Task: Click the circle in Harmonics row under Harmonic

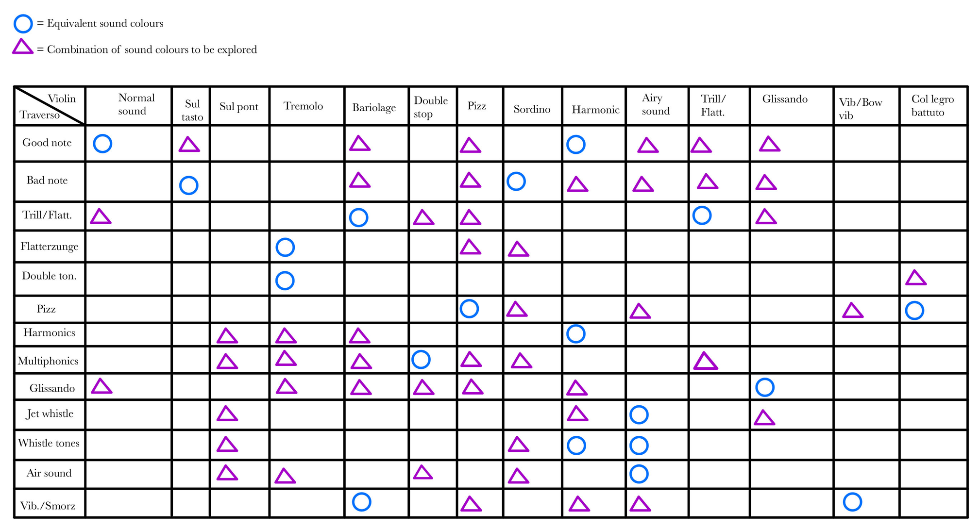Action: click(575, 334)
